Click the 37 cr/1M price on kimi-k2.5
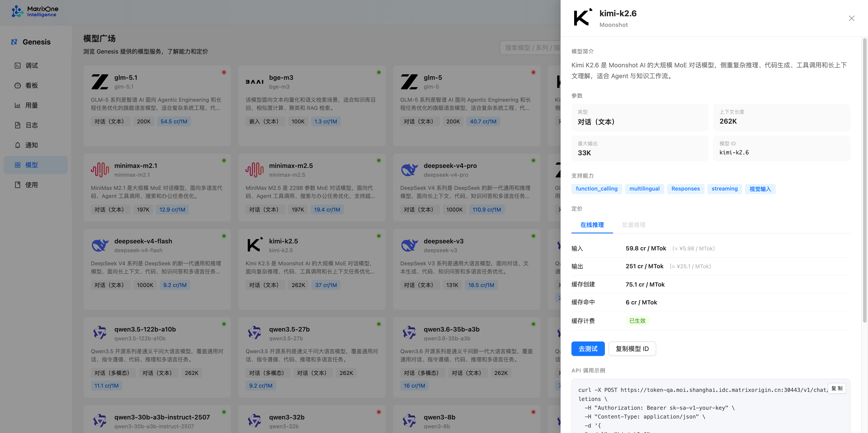 [x=326, y=285]
